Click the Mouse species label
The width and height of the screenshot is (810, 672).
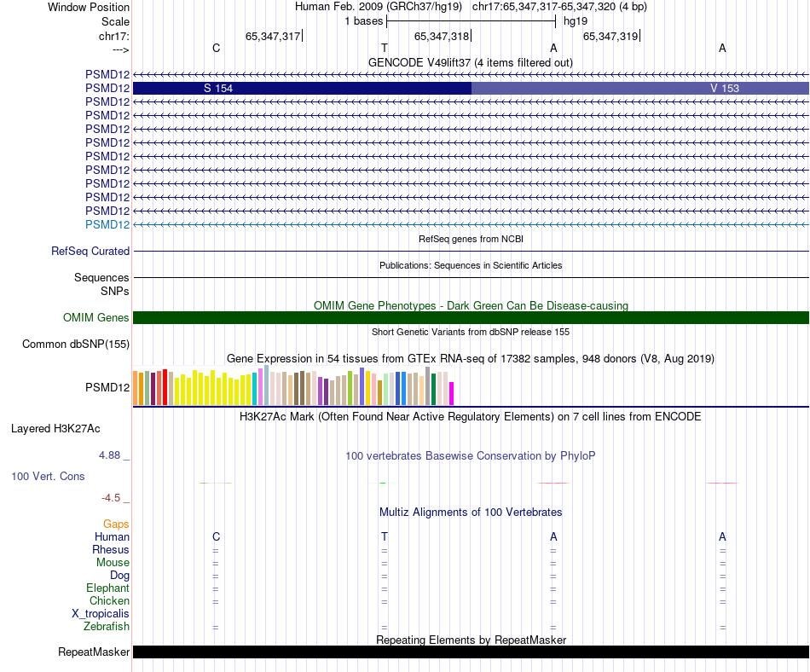pyautogui.click(x=113, y=563)
